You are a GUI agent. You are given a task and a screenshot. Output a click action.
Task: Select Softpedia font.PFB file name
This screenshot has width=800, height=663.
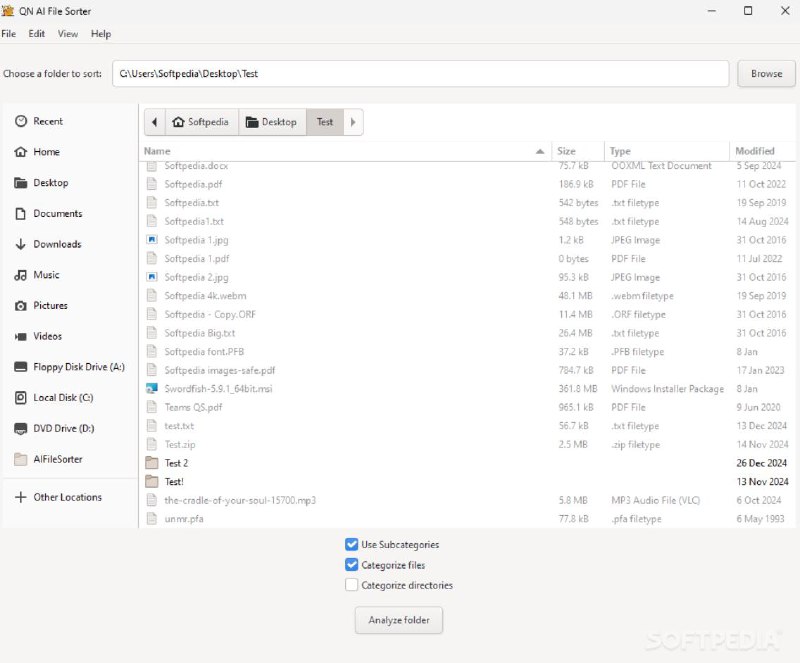point(204,351)
